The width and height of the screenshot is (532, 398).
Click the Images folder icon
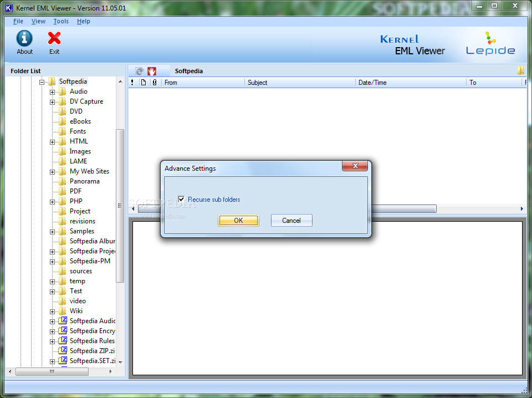pos(63,151)
